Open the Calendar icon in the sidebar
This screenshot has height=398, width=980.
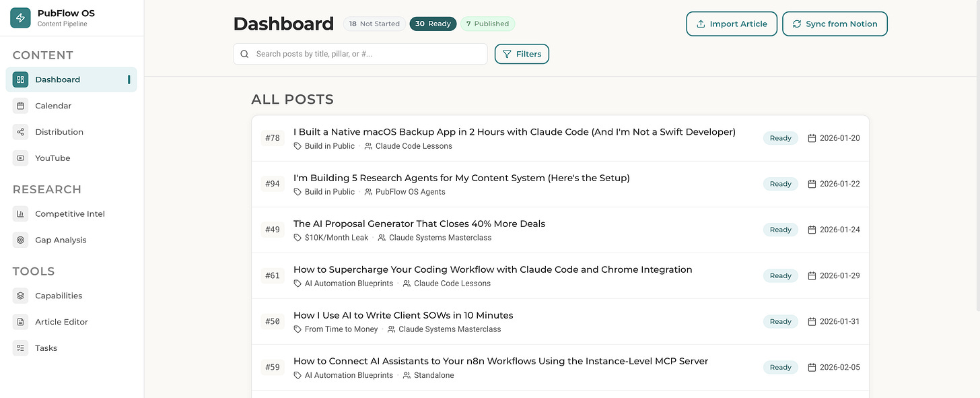point(22,106)
